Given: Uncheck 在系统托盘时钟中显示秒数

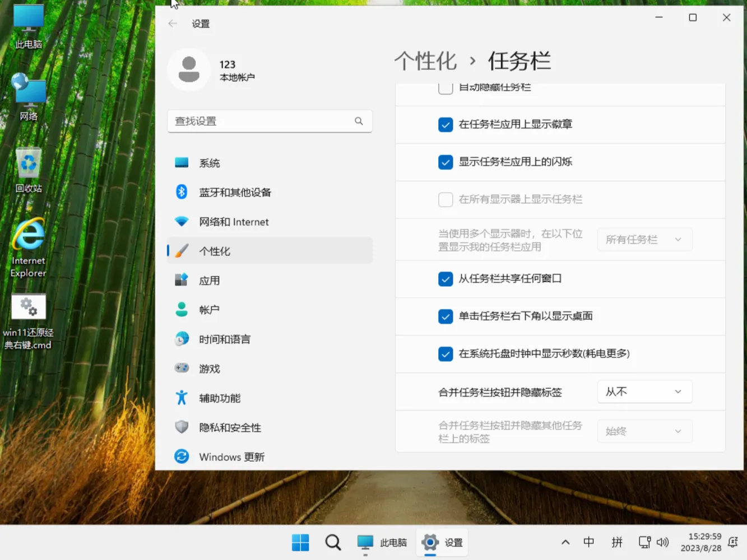Looking at the screenshot, I should click(446, 354).
